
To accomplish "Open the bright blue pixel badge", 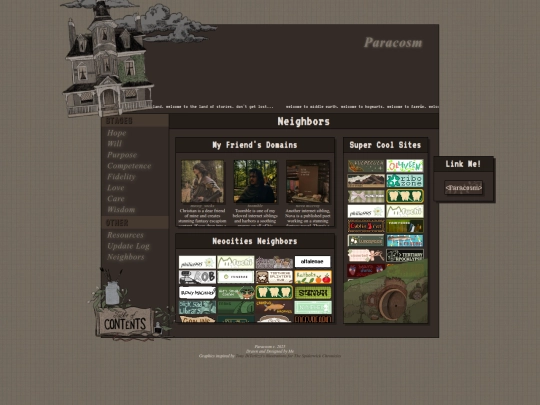I will [405, 241].
